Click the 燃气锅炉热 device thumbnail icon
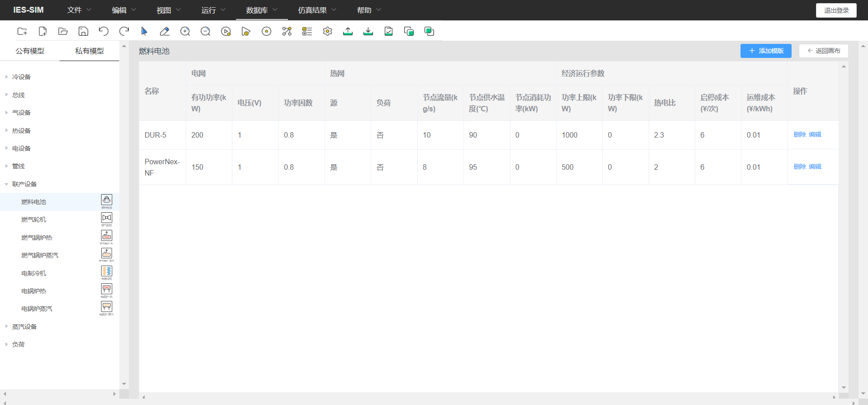 [x=107, y=237]
